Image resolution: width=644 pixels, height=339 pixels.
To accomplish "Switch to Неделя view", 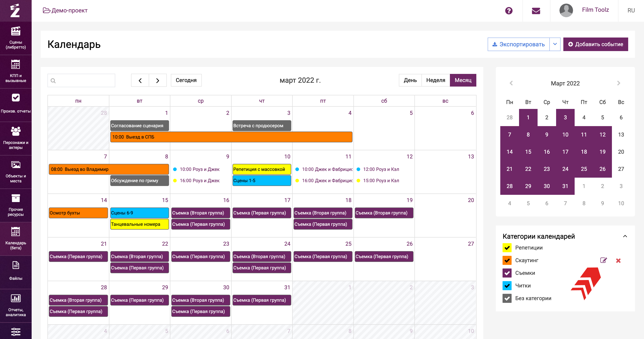I will 435,80.
